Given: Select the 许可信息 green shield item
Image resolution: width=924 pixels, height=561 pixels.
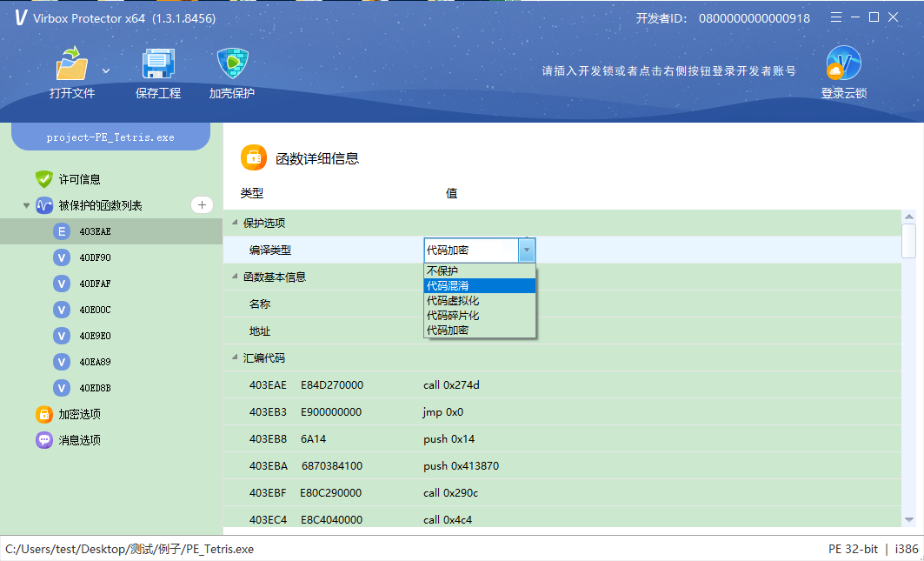Looking at the screenshot, I should [x=44, y=179].
